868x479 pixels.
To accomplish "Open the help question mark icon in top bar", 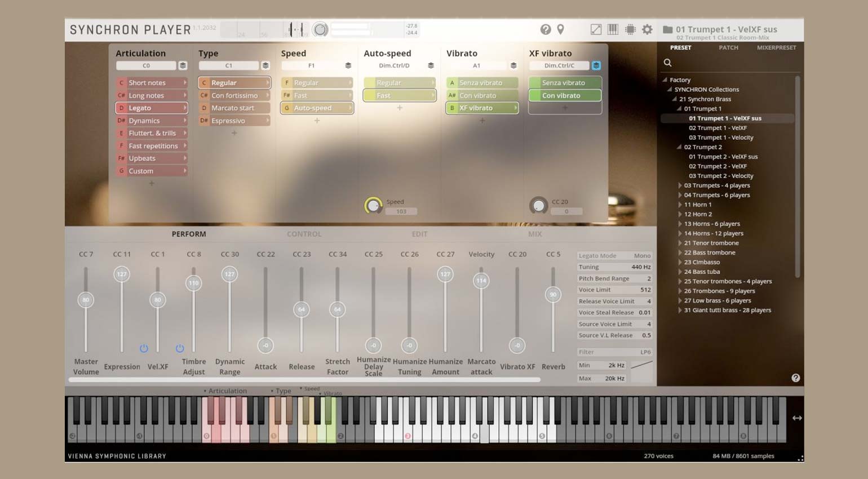I will (545, 29).
